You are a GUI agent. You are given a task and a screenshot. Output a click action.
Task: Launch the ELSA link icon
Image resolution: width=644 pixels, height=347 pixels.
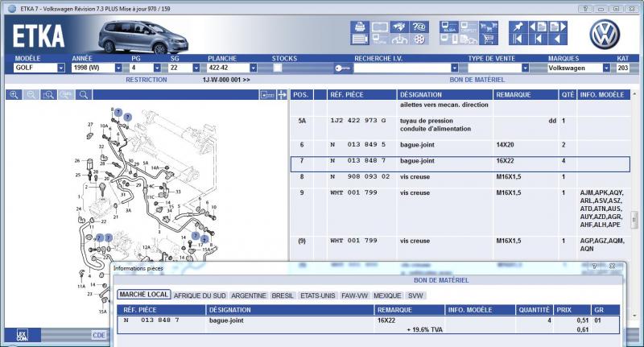pos(448,27)
